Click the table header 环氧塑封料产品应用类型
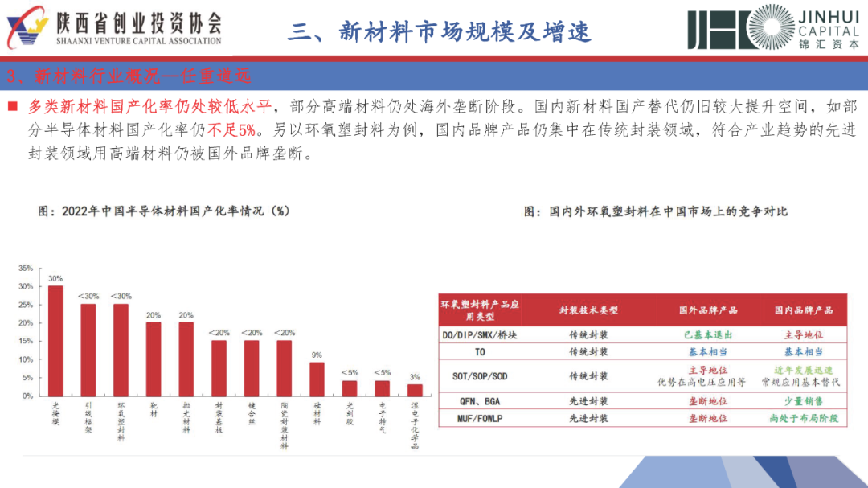 pyautogui.click(x=480, y=310)
